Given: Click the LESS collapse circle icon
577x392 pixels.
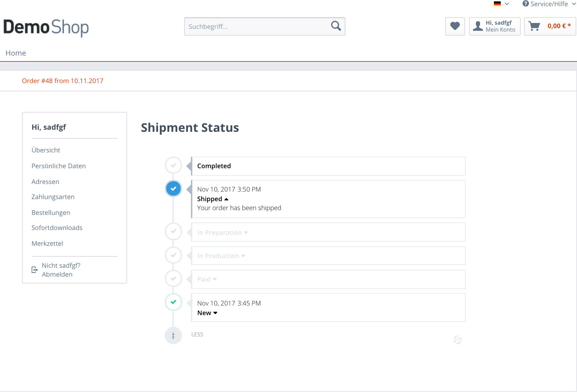Looking at the screenshot, I should click(x=173, y=335).
